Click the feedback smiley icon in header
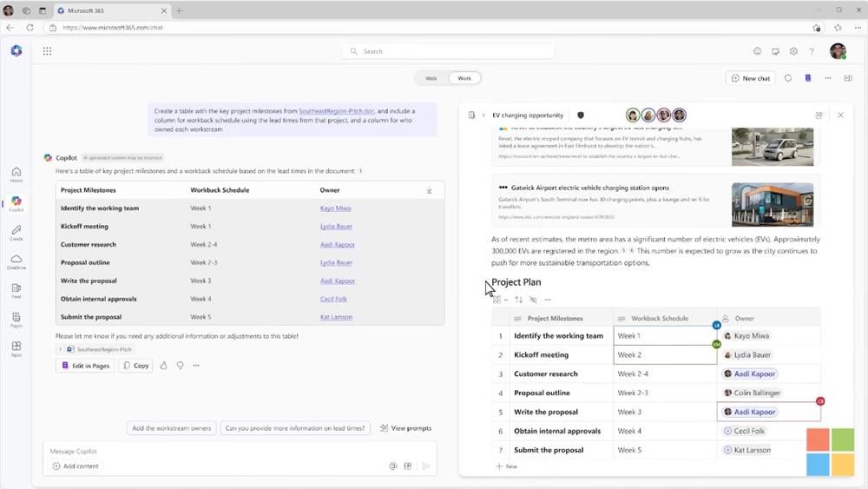Image resolution: width=868 pixels, height=489 pixels. pyautogui.click(x=757, y=51)
